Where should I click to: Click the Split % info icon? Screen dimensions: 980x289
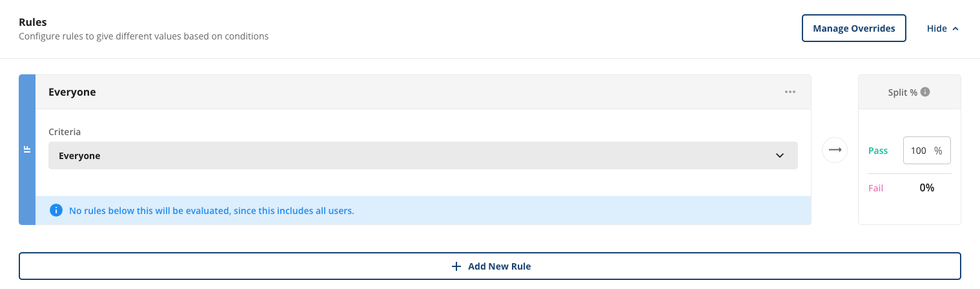point(925,92)
